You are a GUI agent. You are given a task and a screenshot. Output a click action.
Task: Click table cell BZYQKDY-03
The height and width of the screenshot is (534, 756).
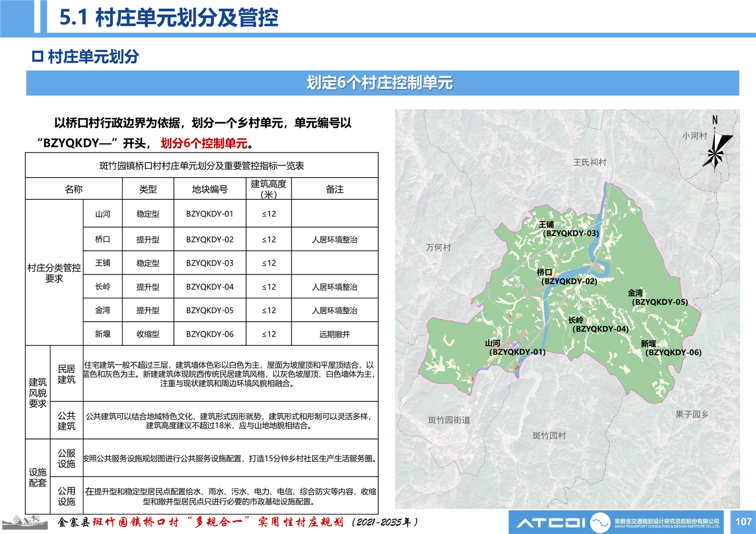[x=210, y=263]
